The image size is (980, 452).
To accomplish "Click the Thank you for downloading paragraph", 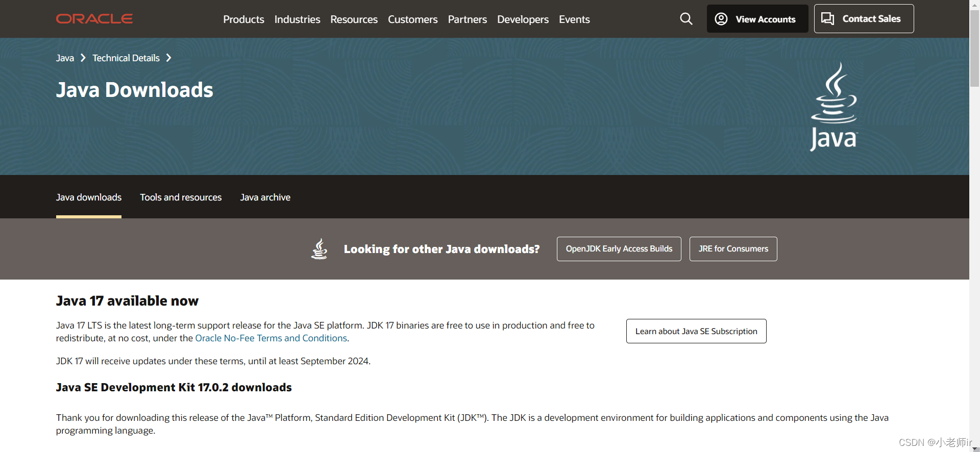I will (472, 424).
